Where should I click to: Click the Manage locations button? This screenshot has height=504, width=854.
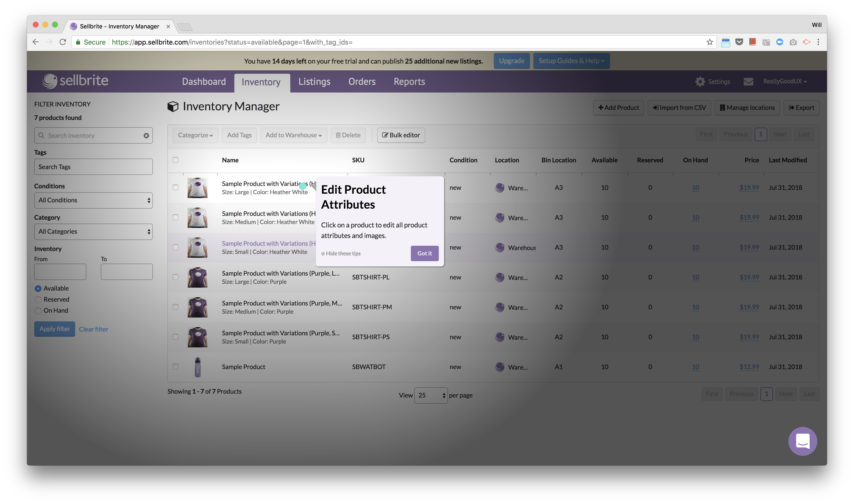[747, 108]
